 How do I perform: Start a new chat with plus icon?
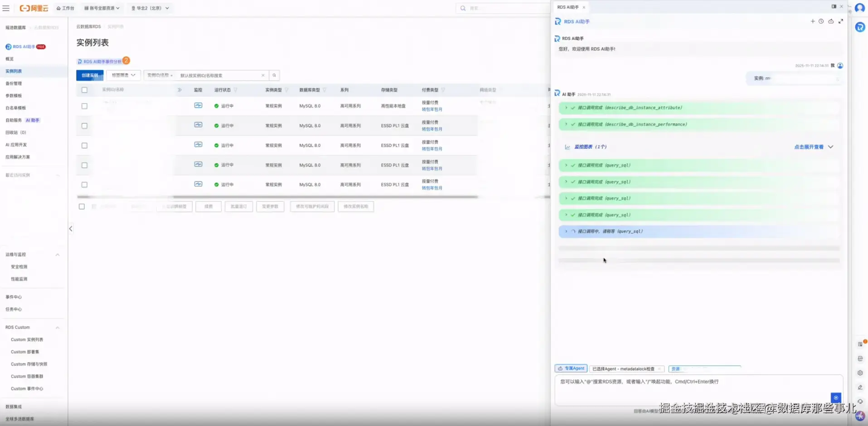813,21
